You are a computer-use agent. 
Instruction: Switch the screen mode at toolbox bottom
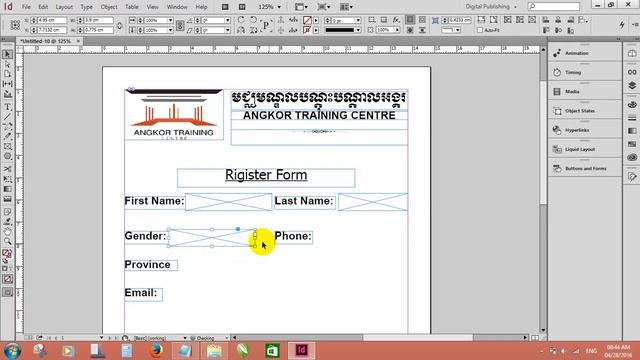coord(7,292)
